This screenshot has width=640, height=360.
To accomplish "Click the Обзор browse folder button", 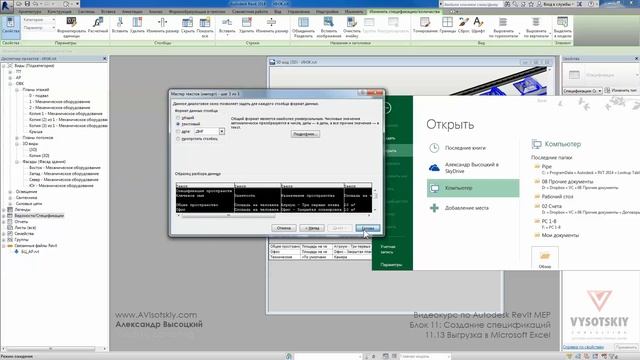I will [545, 258].
